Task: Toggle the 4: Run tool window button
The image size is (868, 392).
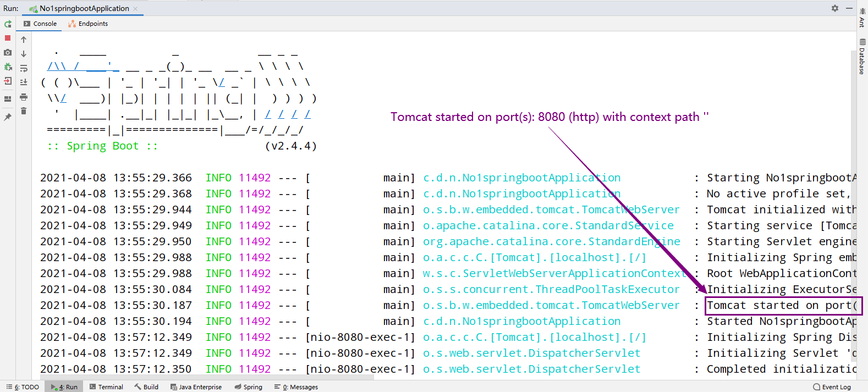Action: 64,387
